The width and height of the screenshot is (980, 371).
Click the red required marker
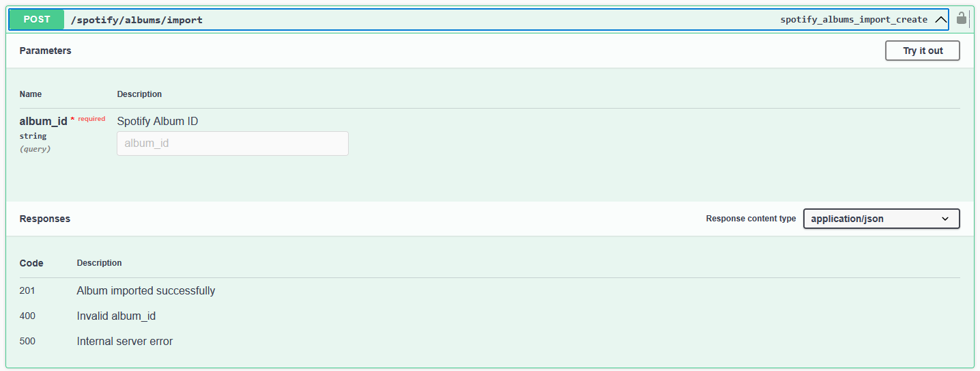click(88, 119)
